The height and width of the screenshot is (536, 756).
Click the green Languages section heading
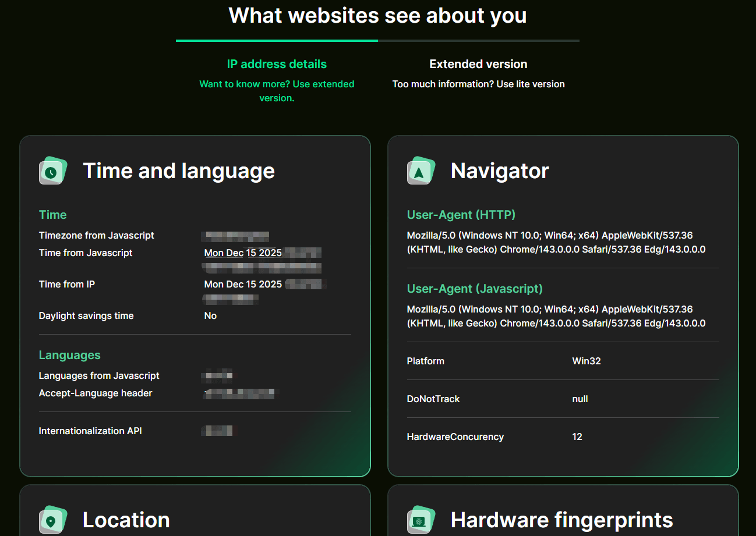click(69, 355)
